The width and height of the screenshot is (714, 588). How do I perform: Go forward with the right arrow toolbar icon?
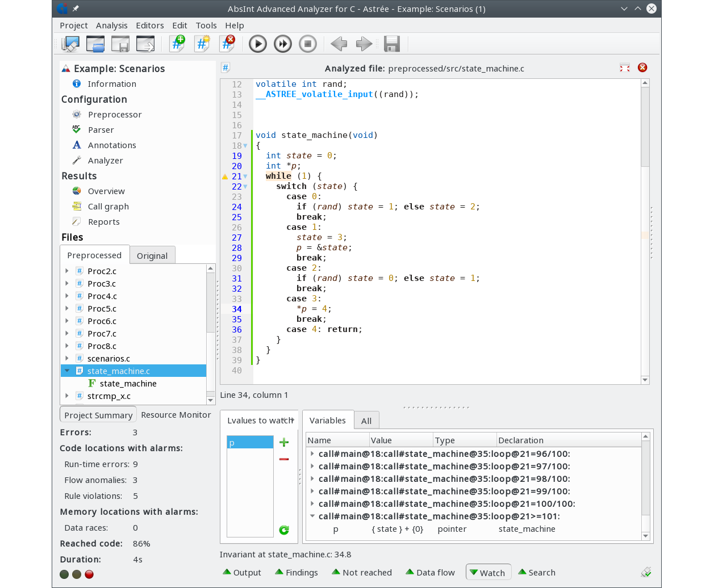pyautogui.click(x=364, y=44)
